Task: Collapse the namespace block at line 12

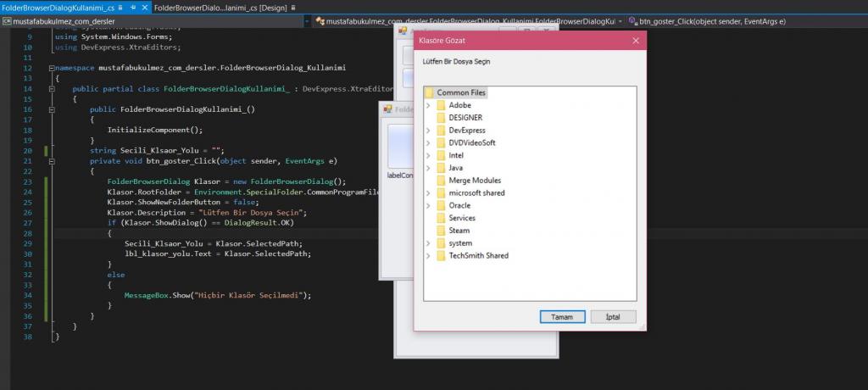Action: pos(52,68)
